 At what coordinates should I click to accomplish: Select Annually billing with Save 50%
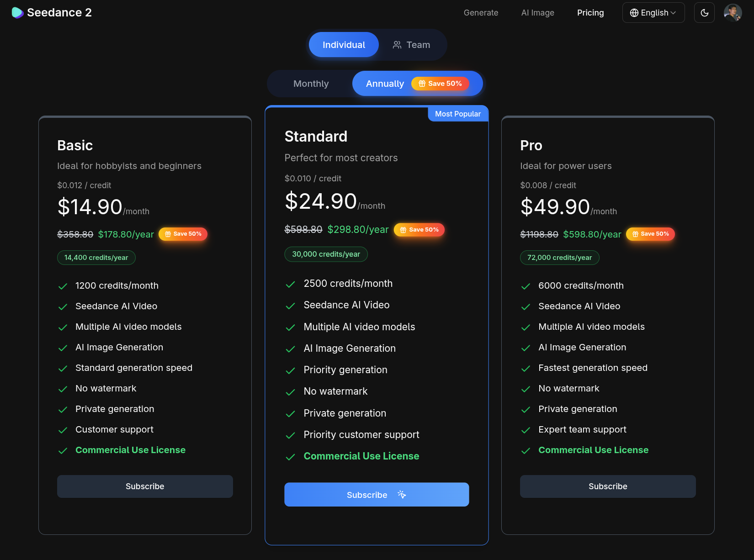[385, 83]
